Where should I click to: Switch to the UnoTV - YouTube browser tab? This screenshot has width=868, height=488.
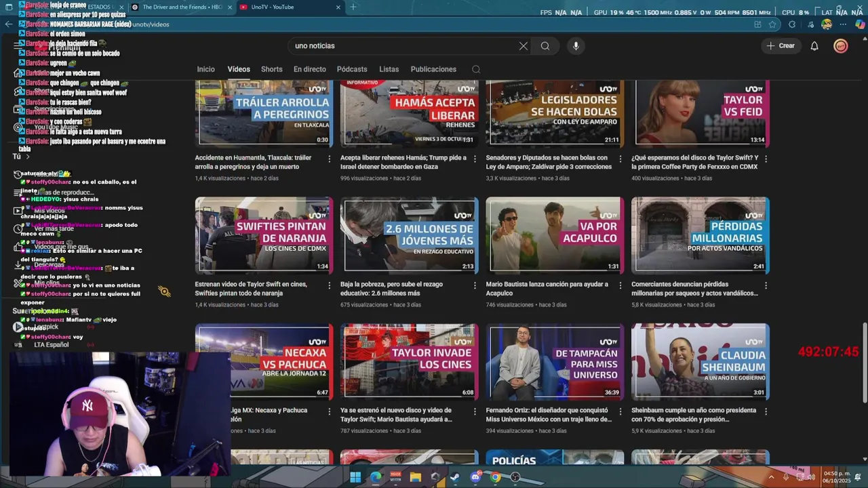(290, 7)
